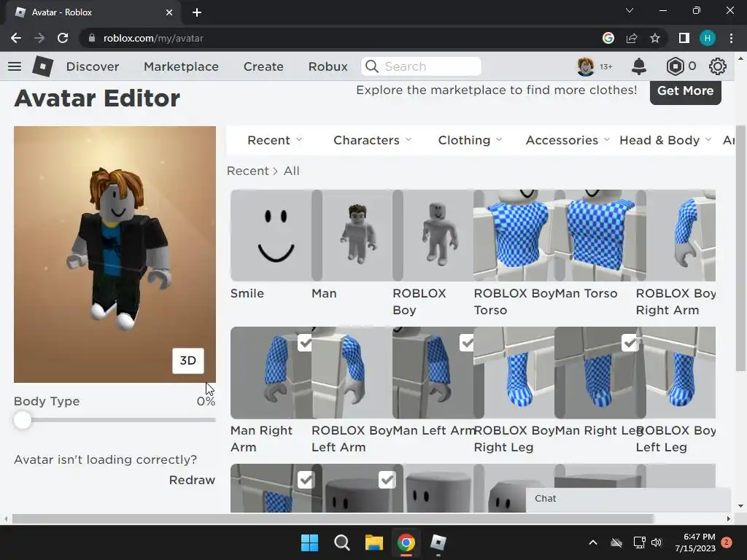Image resolution: width=747 pixels, height=560 pixels.
Task: Open the Create page
Action: tap(263, 66)
